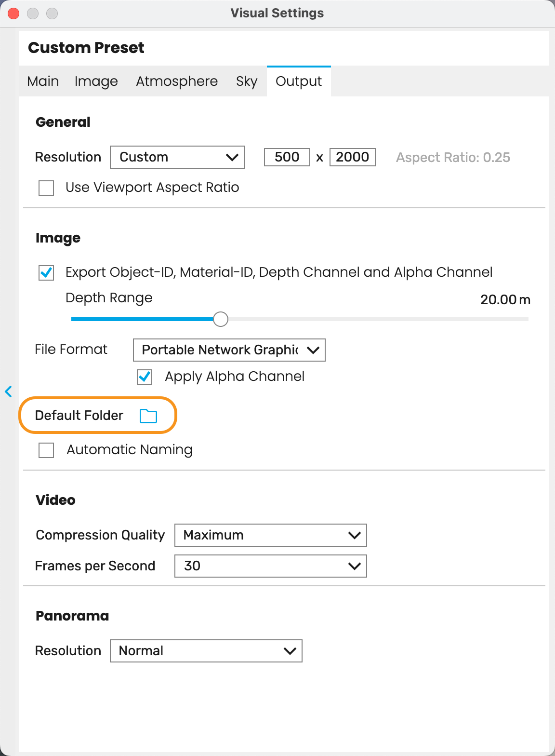Open the Atmosphere tab
Screen dimensions: 555x756
tap(177, 81)
